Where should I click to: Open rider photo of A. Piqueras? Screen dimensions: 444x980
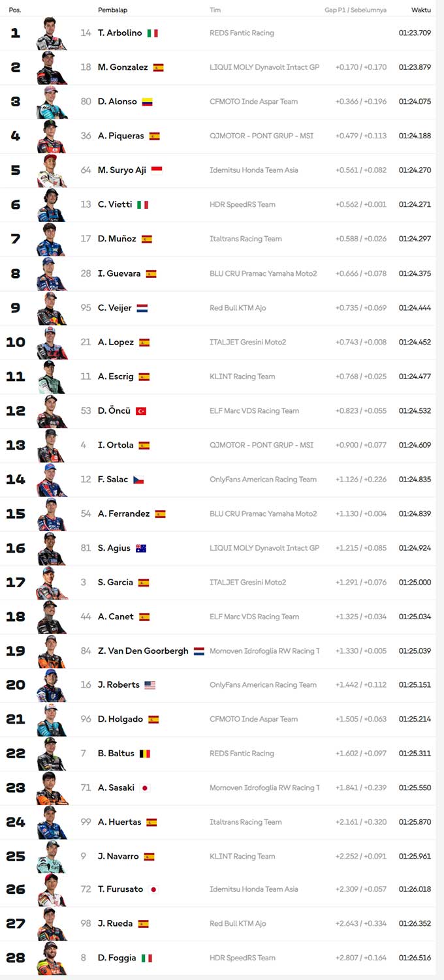coord(52,136)
